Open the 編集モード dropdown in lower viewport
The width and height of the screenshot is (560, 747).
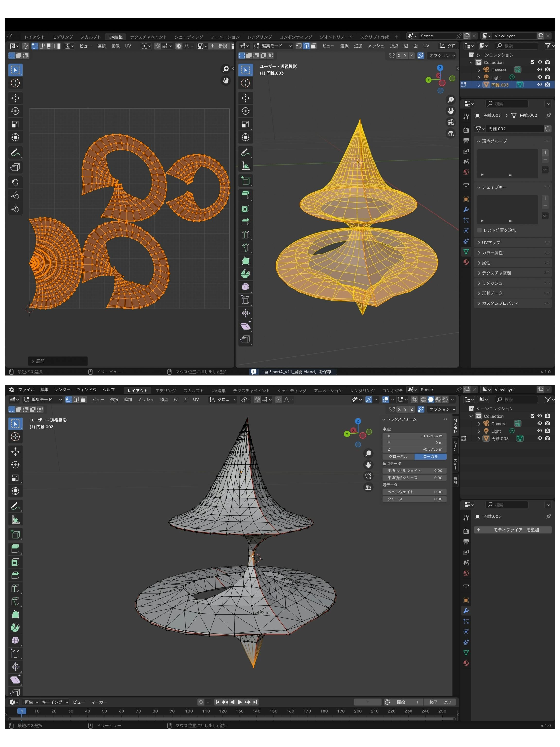[x=42, y=400]
